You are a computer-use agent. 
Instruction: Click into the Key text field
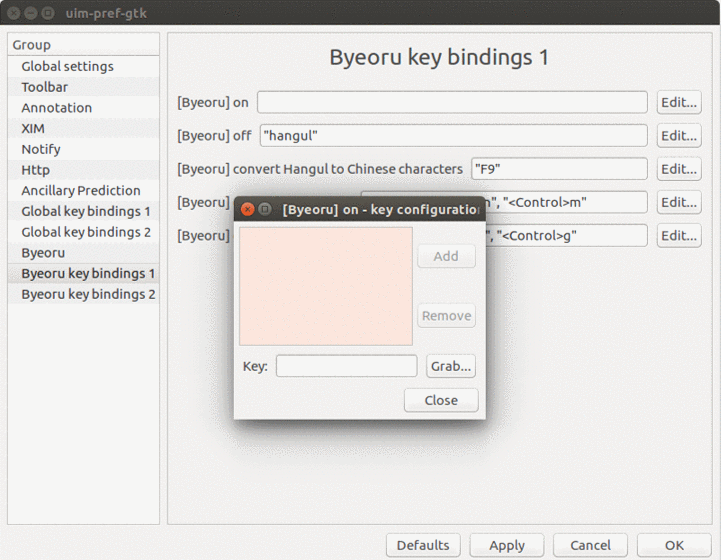pyautogui.click(x=346, y=366)
